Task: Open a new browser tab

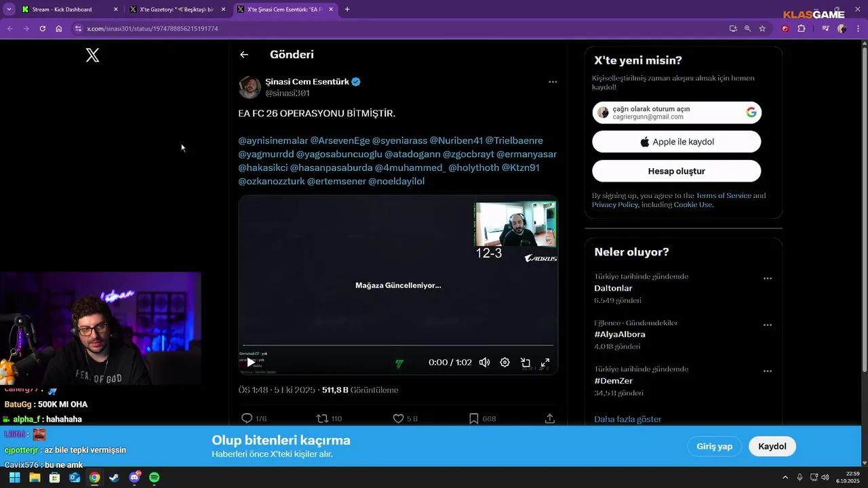Action: pos(347,9)
